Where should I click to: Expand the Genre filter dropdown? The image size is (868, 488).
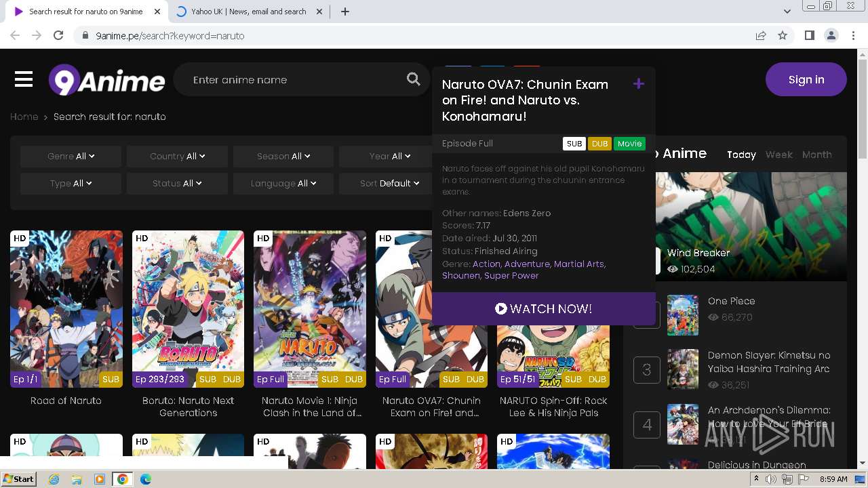71,156
